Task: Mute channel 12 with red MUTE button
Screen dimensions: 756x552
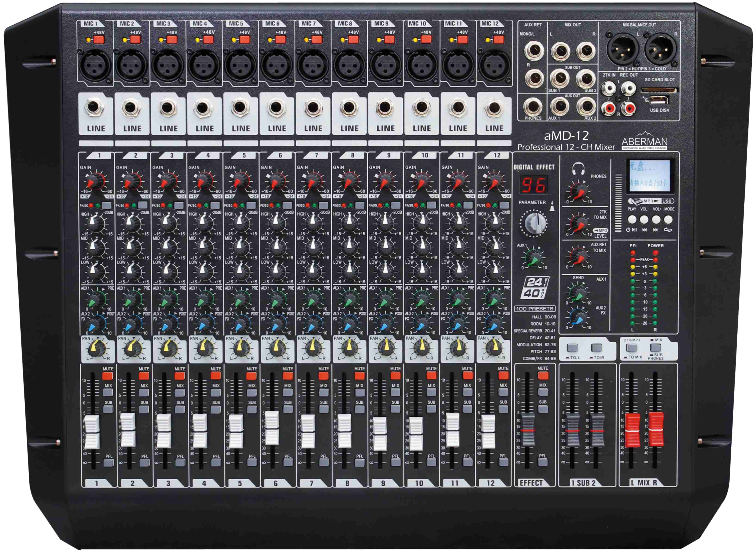Action: pyautogui.click(x=503, y=375)
